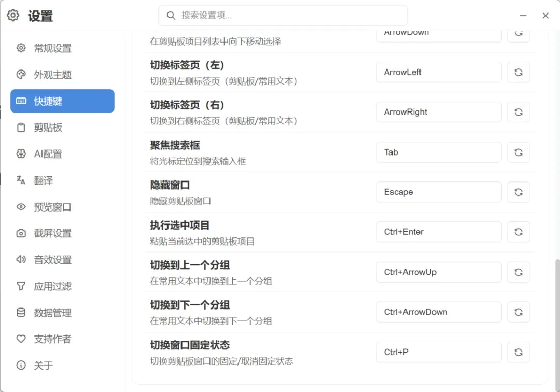Edit the ArrowLeft shortcut field
Screen dimensions: 560x392
tap(439, 72)
